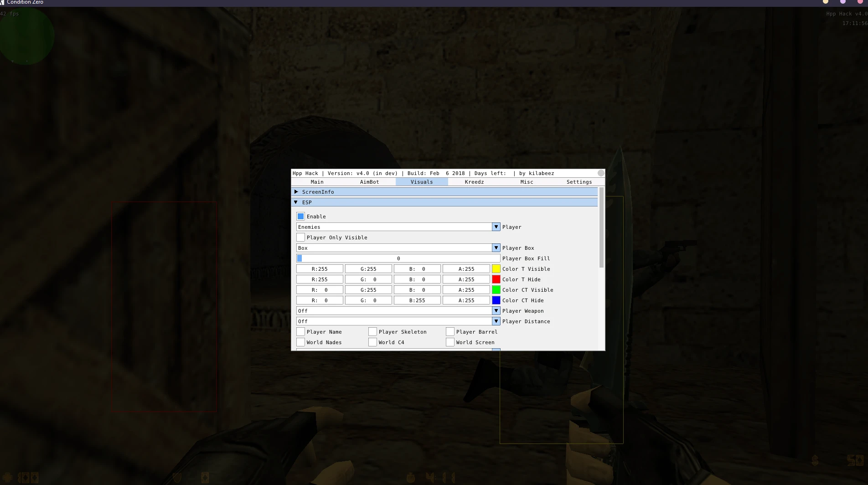868x485 pixels.
Task: Check the World C4 option
Action: click(372, 342)
